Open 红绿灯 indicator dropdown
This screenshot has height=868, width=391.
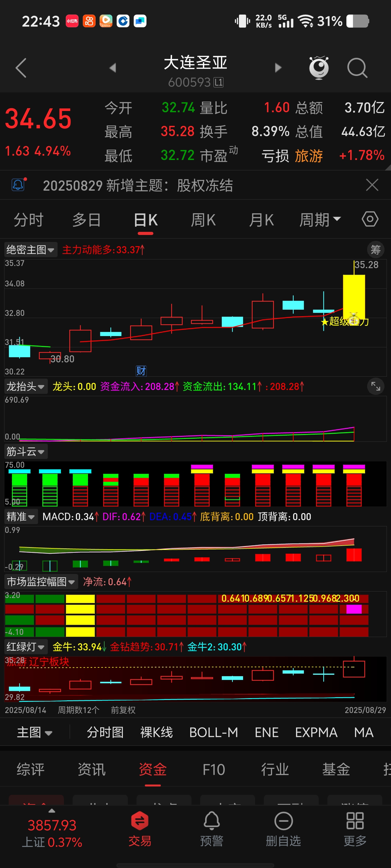tap(26, 647)
